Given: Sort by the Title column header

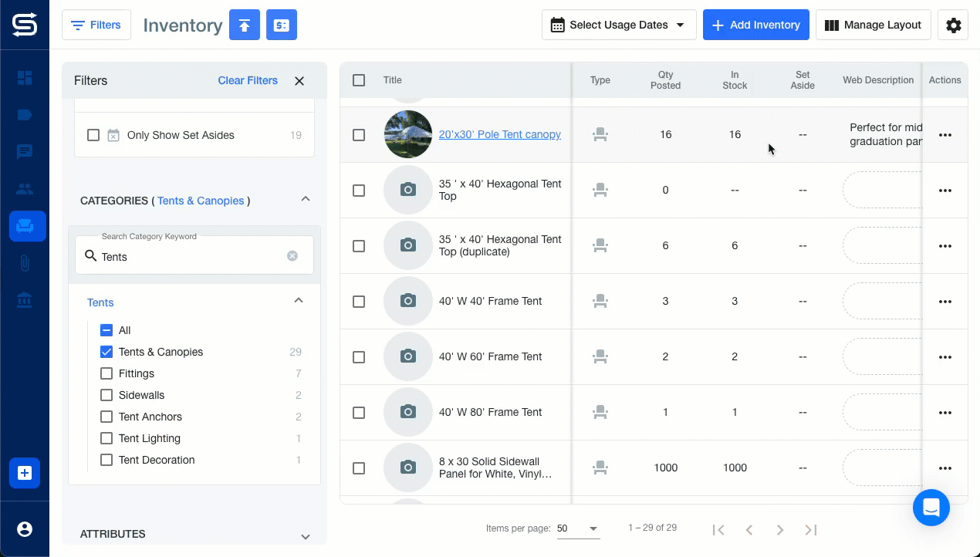Looking at the screenshot, I should (393, 80).
